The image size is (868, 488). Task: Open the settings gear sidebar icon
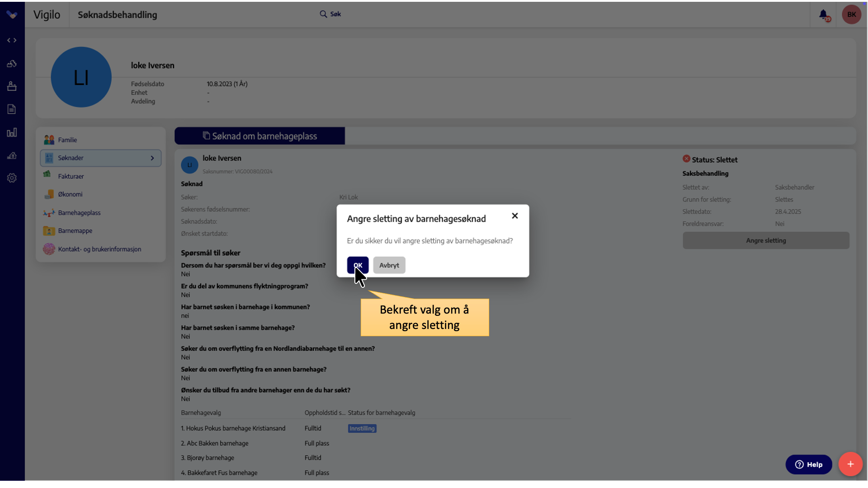point(12,178)
